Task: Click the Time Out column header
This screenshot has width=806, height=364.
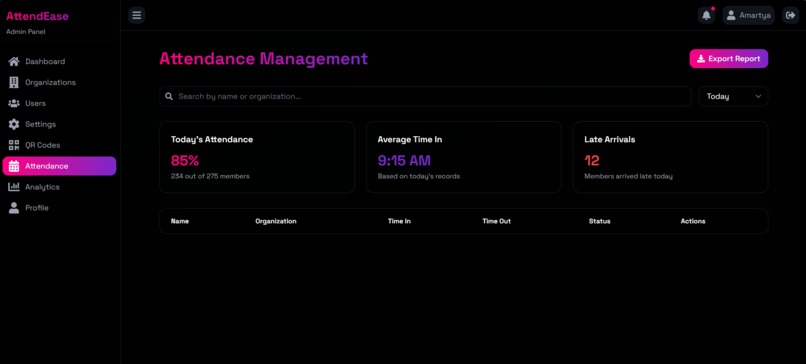Action: click(x=497, y=221)
